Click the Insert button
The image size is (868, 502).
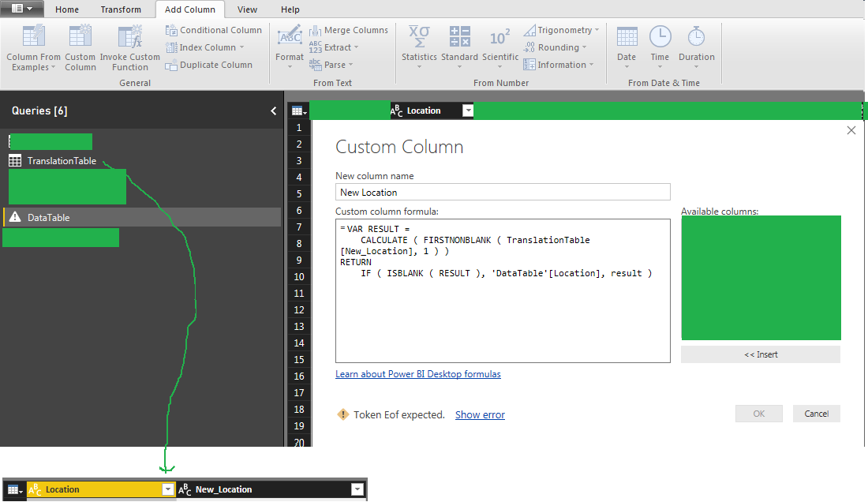pos(761,354)
